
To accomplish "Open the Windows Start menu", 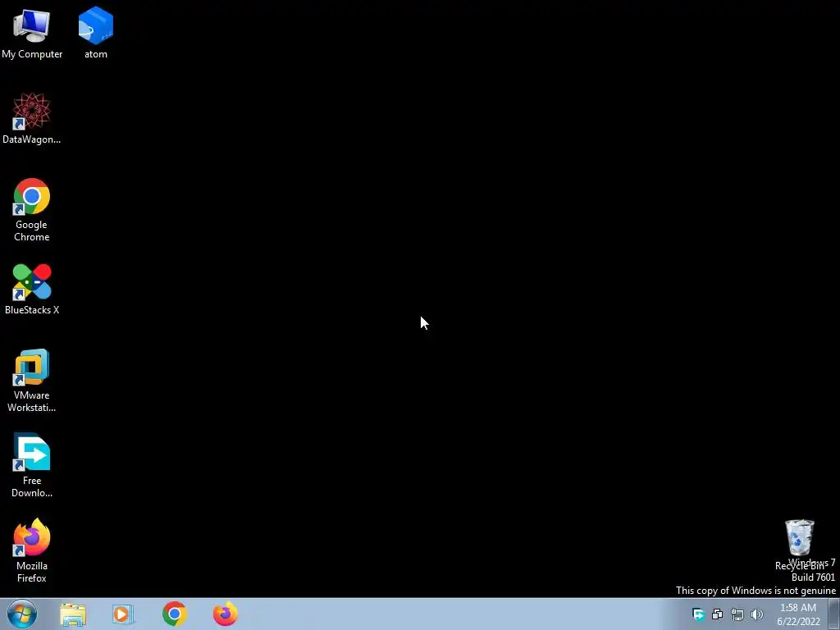I will [x=22, y=614].
